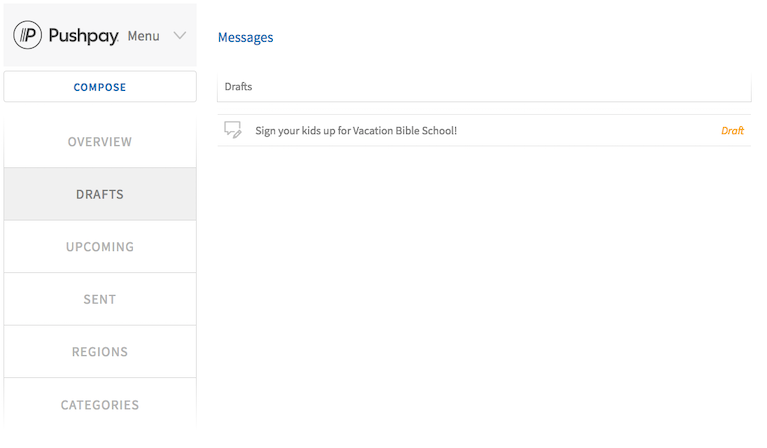Select the DRAFTS sidebar tab
Image resolution: width=767 pixels, height=448 pixels.
pyautogui.click(x=100, y=194)
